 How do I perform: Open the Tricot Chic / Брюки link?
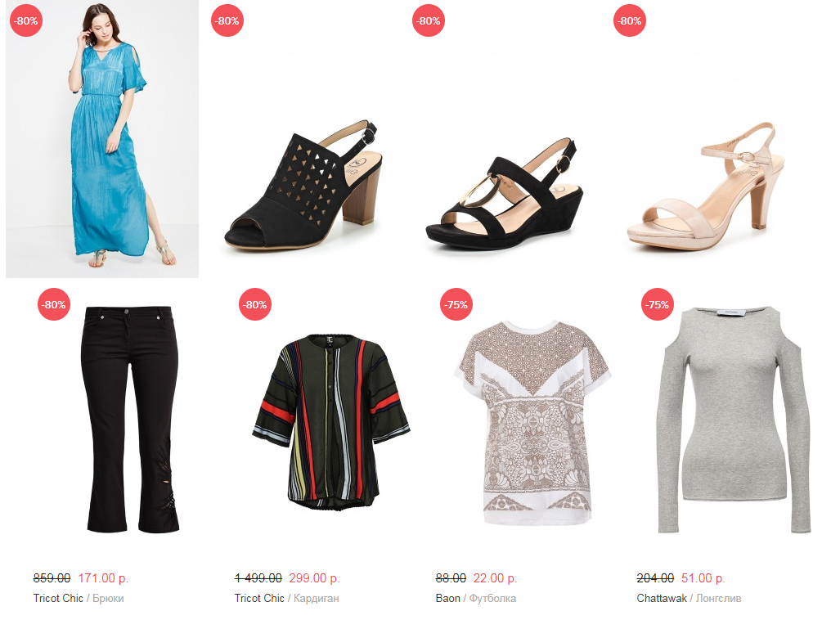pyautogui.click(x=79, y=599)
